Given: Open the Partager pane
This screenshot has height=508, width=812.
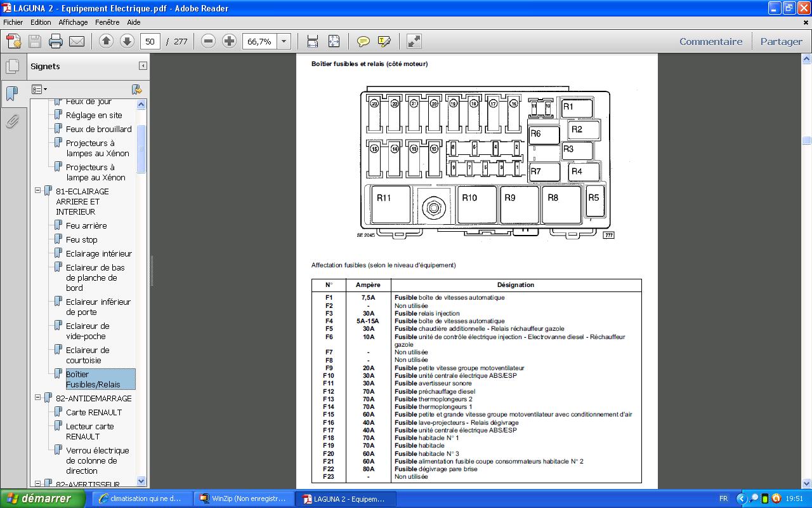Looking at the screenshot, I should click(x=781, y=41).
